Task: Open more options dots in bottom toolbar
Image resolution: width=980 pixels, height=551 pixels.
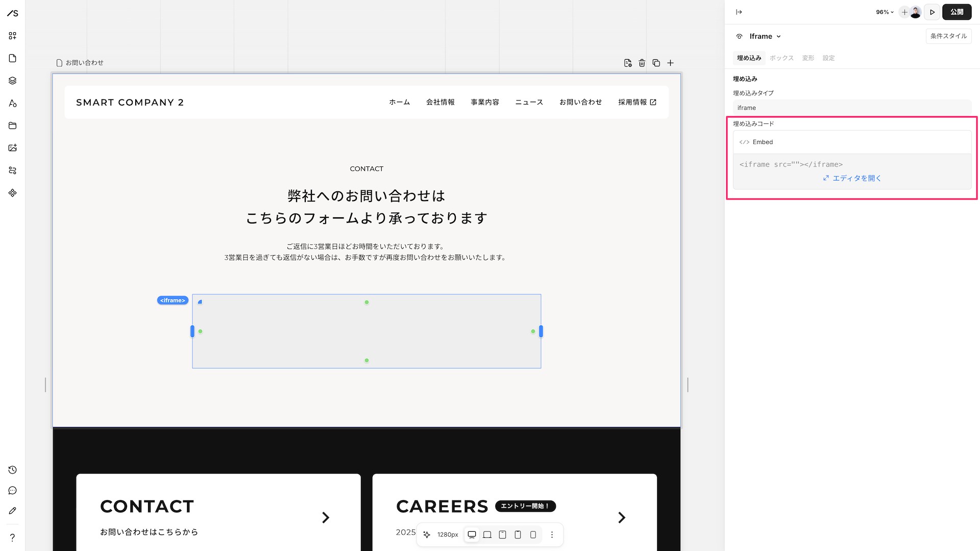Action: pyautogui.click(x=552, y=535)
